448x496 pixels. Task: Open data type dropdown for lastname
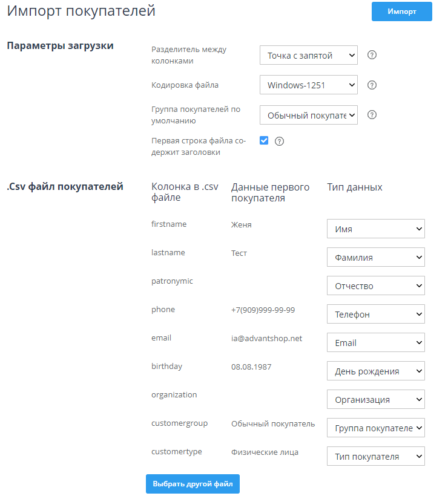coord(375,257)
